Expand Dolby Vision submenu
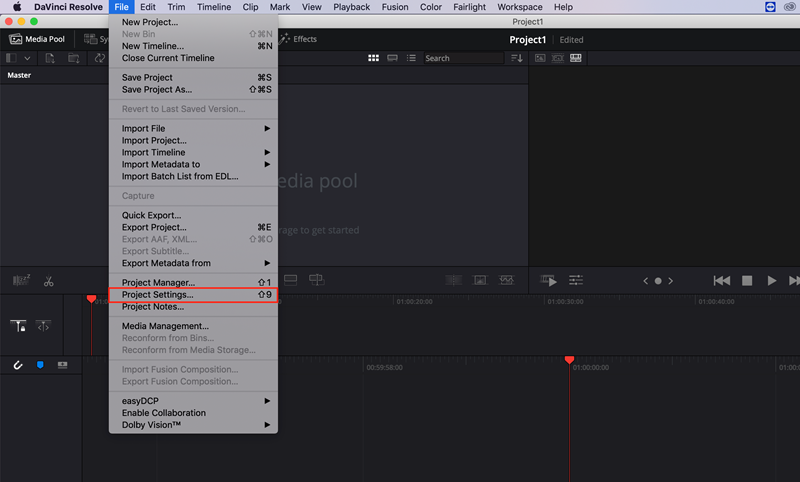The height and width of the screenshot is (482, 800). click(193, 425)
